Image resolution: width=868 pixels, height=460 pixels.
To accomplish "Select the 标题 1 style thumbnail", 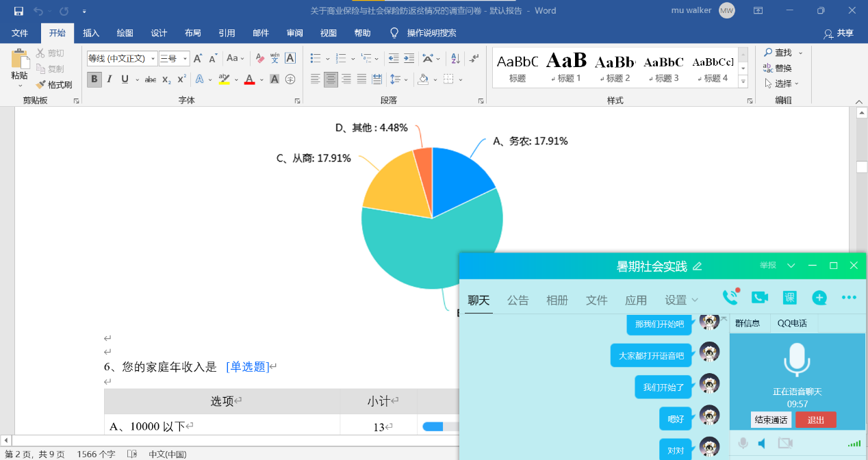I will (x=565, y=67).
